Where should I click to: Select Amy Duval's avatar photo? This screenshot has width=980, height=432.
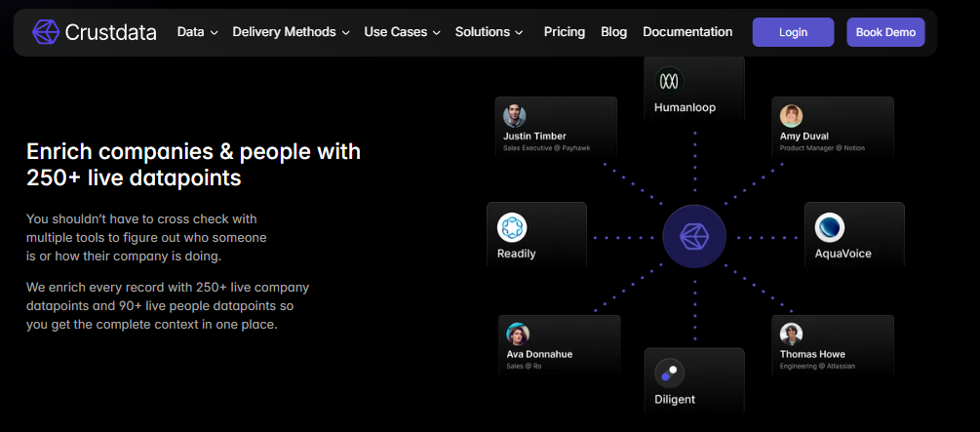point(791,116)
